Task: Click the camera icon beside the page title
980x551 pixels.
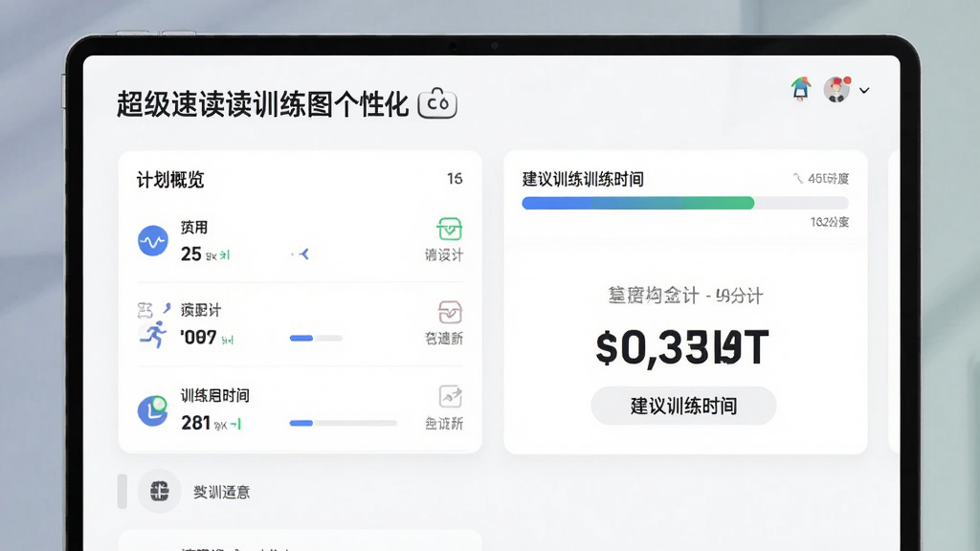Action: click(x=437, y=103)
